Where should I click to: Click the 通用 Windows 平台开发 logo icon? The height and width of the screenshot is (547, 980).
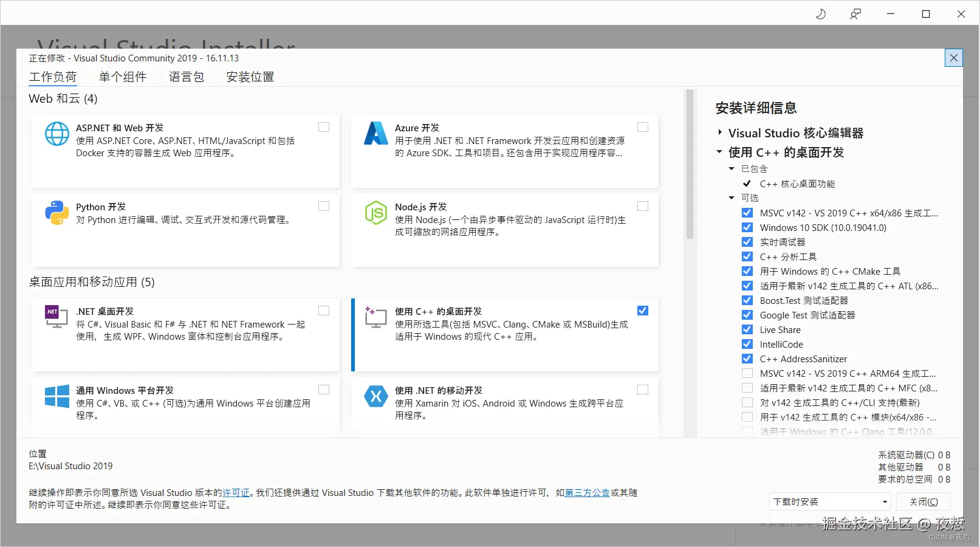[57, 396]
